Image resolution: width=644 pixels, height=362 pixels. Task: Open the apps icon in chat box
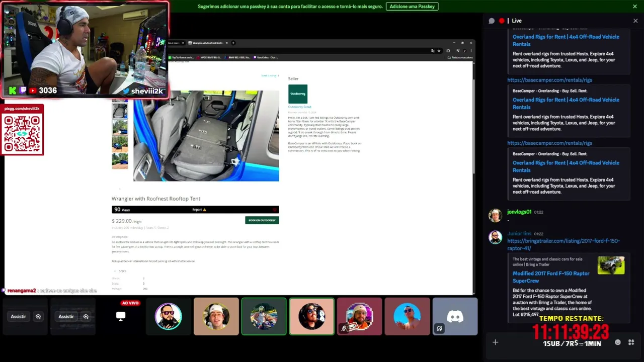point(631,342)
